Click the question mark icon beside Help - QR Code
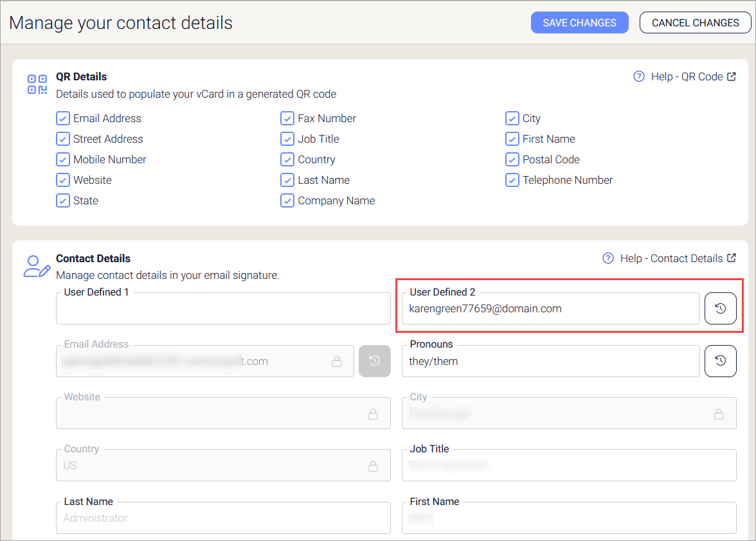Image resolution: width=756 pixels, height=541 pixels. 639,76
